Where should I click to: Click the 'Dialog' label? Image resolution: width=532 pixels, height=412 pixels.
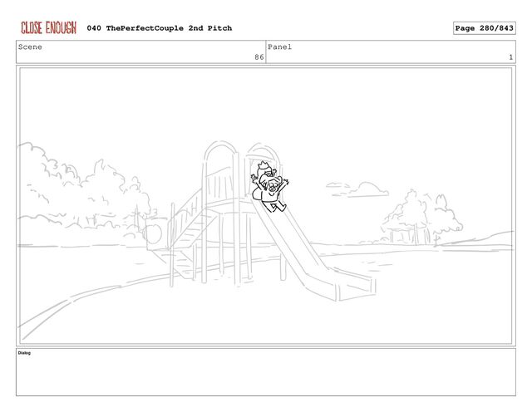pyautogui.click(x=24, y=353)
